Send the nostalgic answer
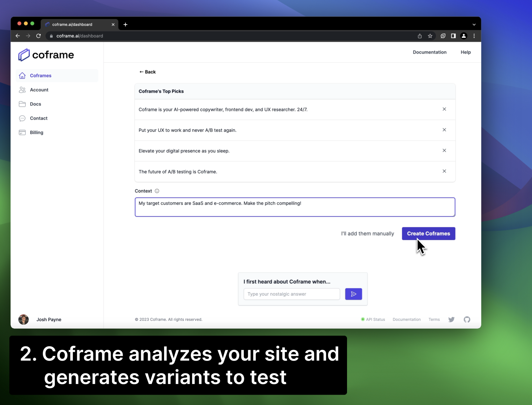 (x=353, y=294)
